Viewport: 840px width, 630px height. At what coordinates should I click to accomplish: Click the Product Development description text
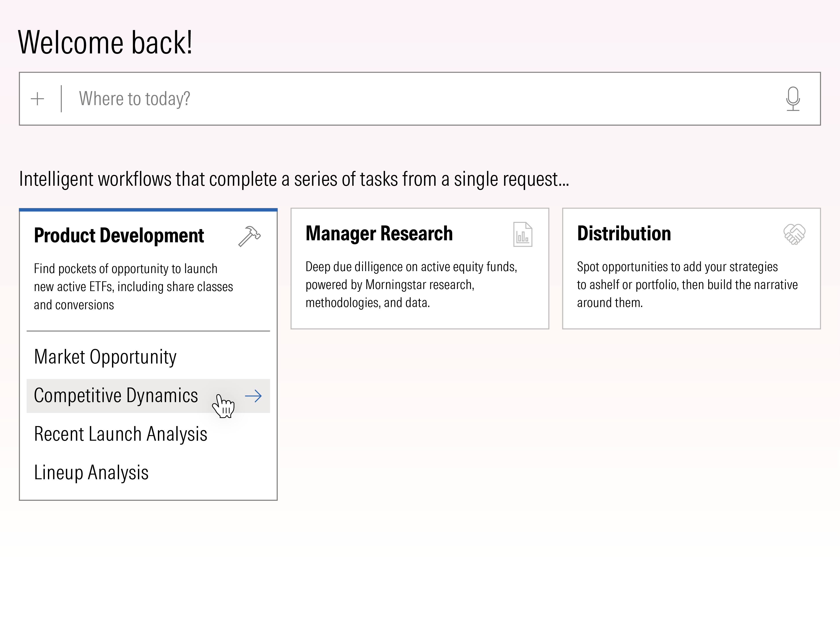coord(133,287)
